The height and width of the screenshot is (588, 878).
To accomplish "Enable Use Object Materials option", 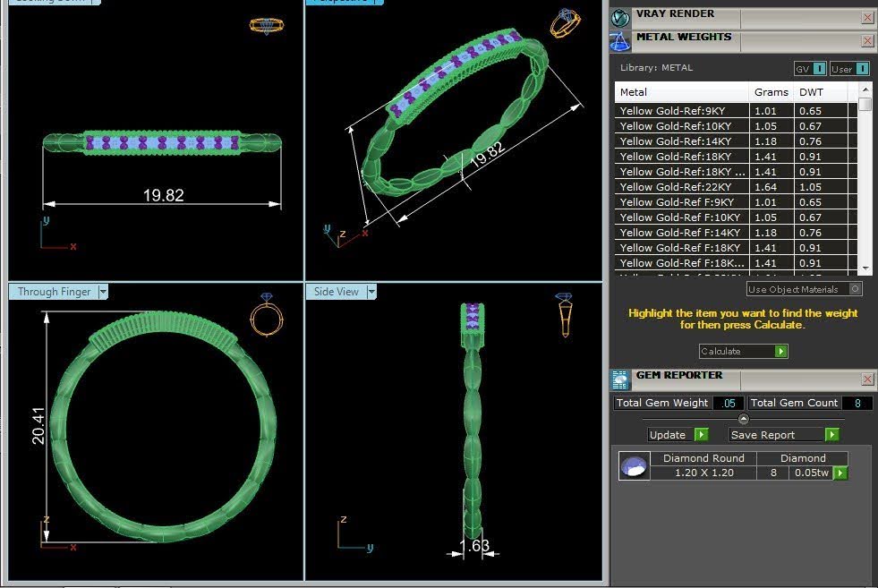I will [855, 289].
